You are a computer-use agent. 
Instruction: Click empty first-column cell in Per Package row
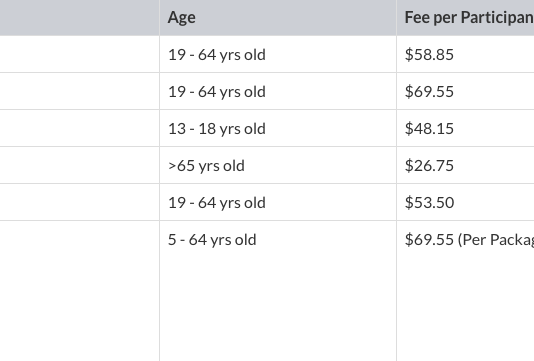tap(79, 291)
